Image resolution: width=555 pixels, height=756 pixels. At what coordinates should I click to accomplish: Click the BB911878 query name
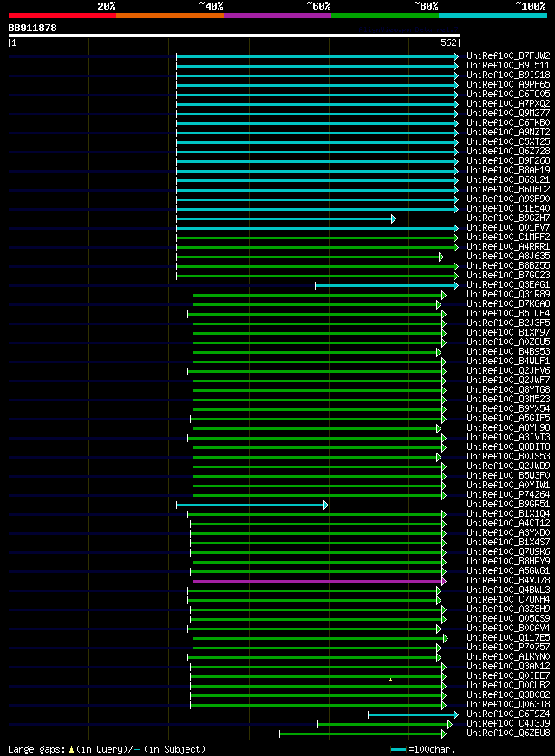32,28
